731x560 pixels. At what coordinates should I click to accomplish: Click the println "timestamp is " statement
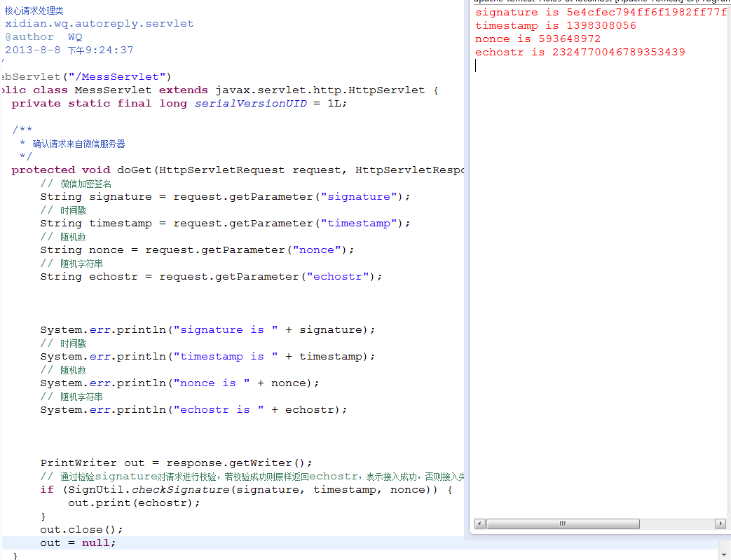tap(207, 357)
